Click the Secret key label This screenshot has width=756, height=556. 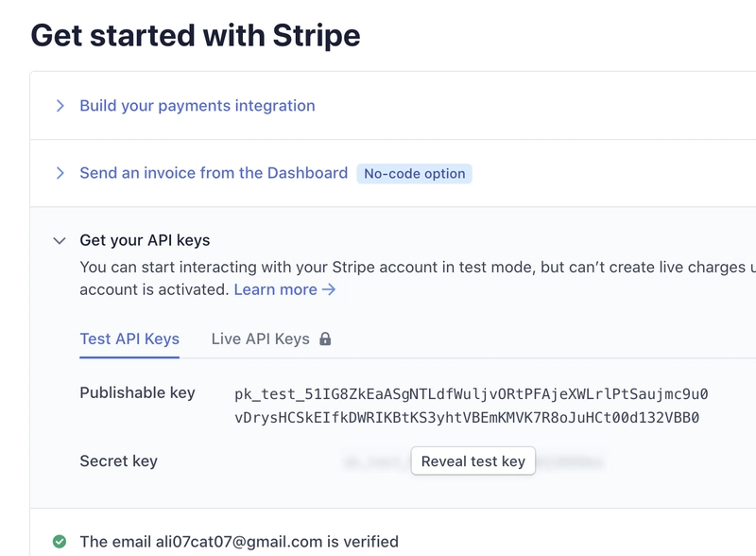pos(119,460)
